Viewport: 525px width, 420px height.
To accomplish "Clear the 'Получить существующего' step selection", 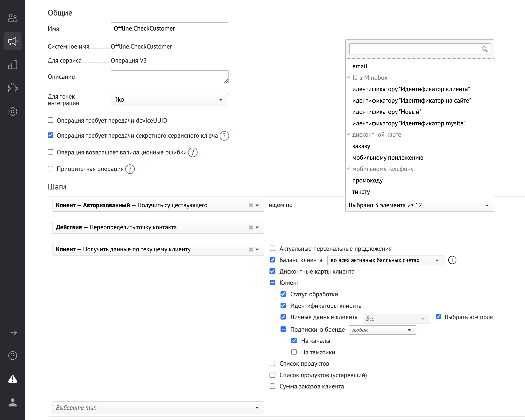I will [251, 205].
